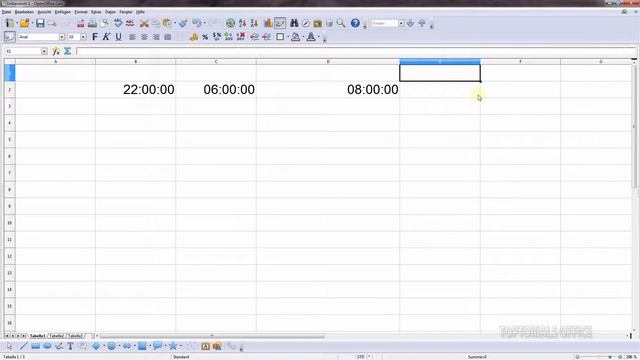
Task: Toggle the Show Draw Functions button
Action: (280, 23)
